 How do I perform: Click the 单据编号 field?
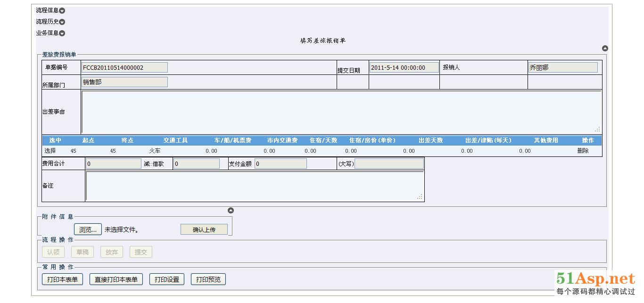[124, 67]
